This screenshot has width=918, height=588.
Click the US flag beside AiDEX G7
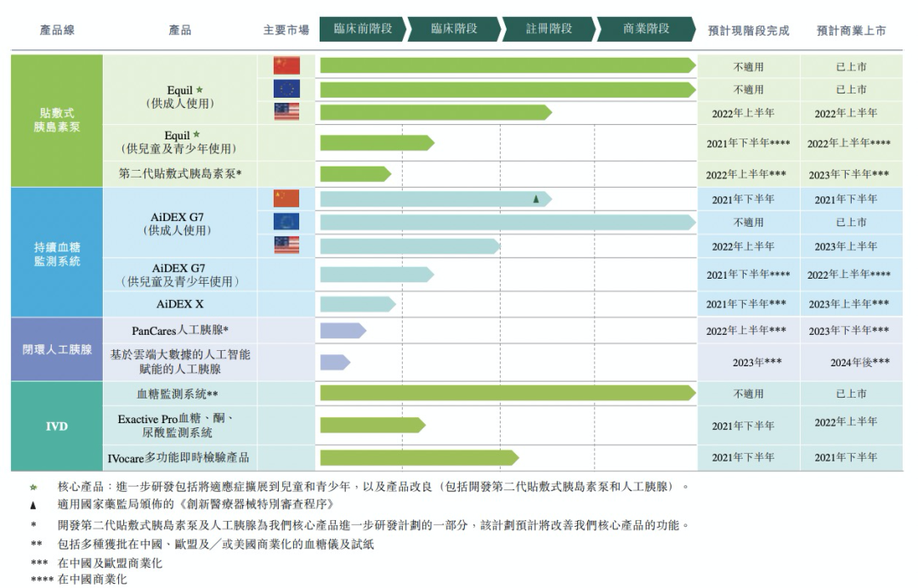(x=286, y=245)
